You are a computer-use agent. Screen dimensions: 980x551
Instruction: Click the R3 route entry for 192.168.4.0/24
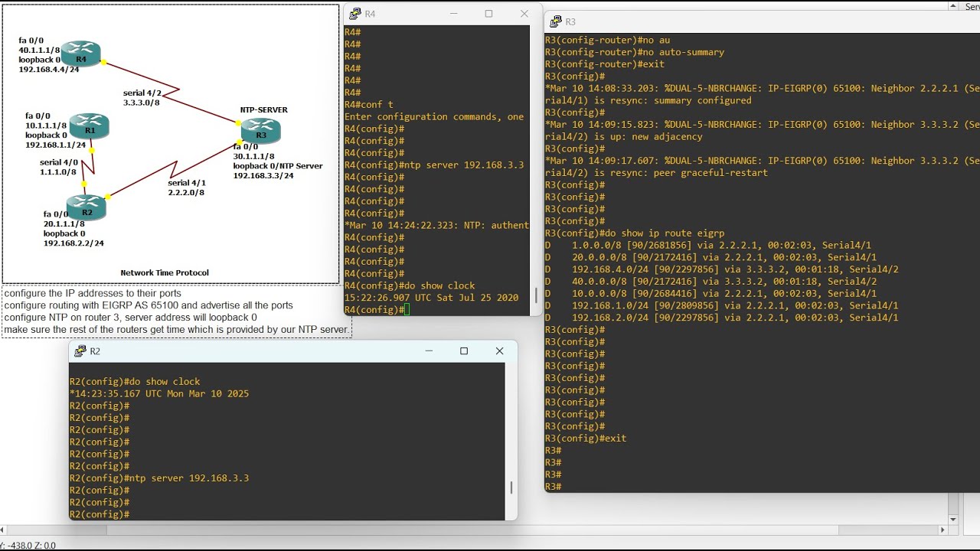point(722,269)
